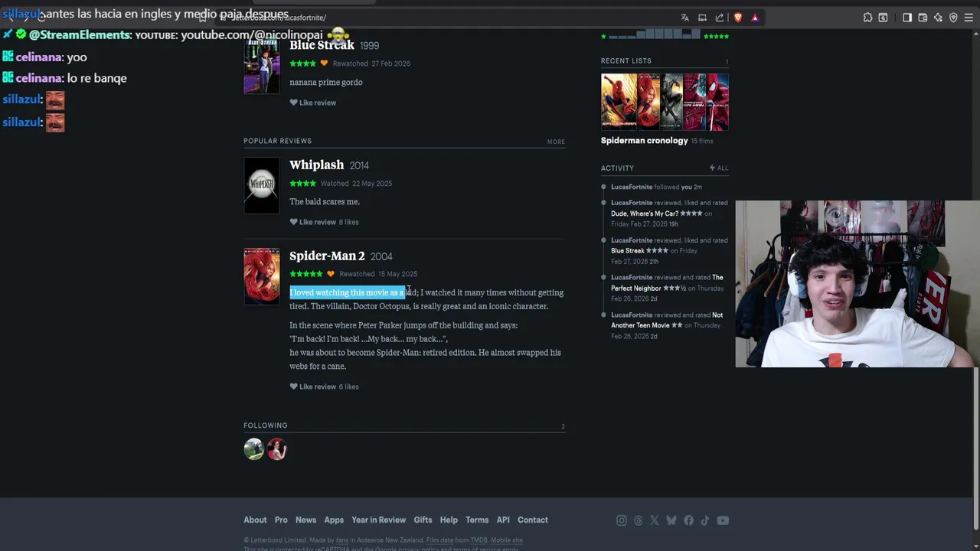Like the Whiplash review
This screenshot has width=980, height=551.
[312, 222]
